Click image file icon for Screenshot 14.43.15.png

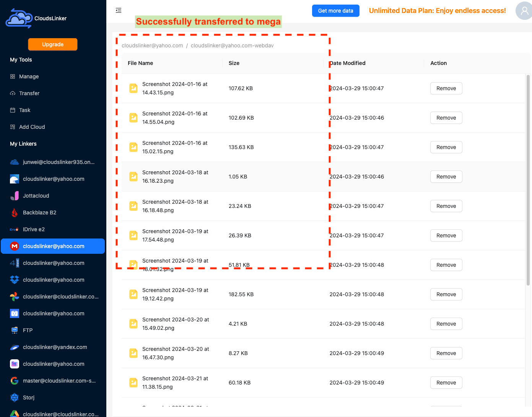[133, 88]
